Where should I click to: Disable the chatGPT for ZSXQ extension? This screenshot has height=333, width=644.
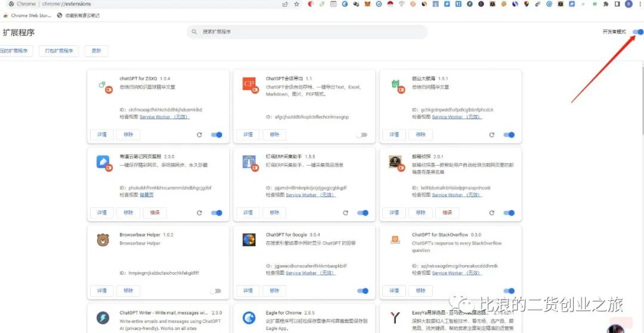[x=216, y=135]
